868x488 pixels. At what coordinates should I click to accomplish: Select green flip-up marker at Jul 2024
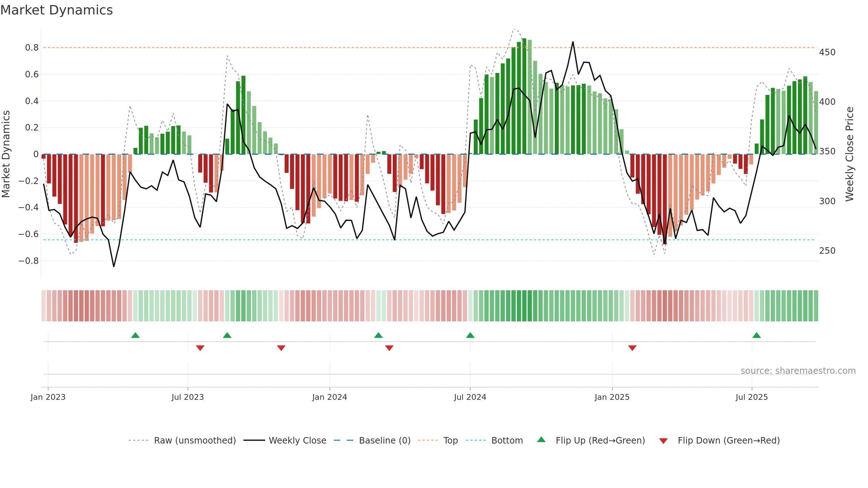470,335
